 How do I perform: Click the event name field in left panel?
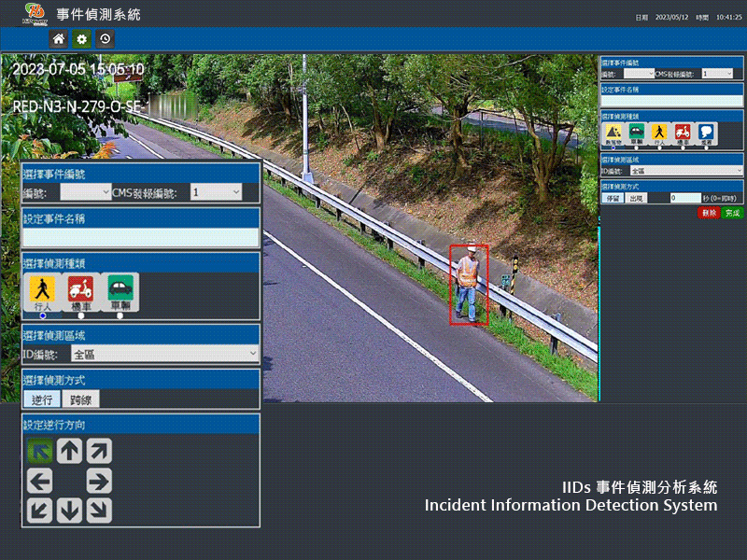pos(140,237)
